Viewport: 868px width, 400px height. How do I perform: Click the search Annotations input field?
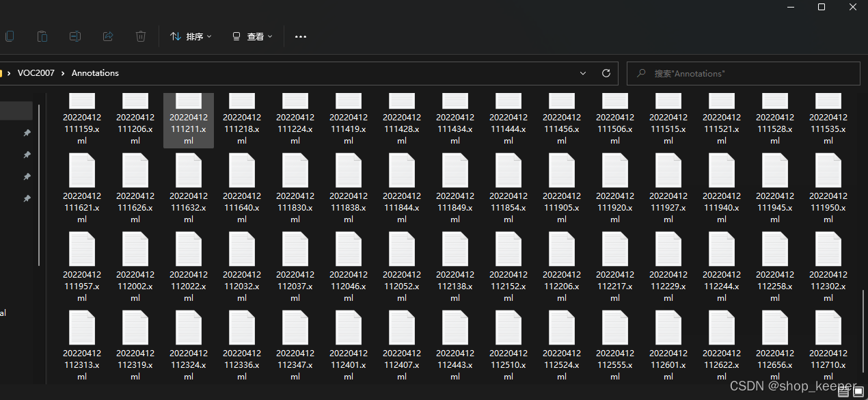coord(744,73)
